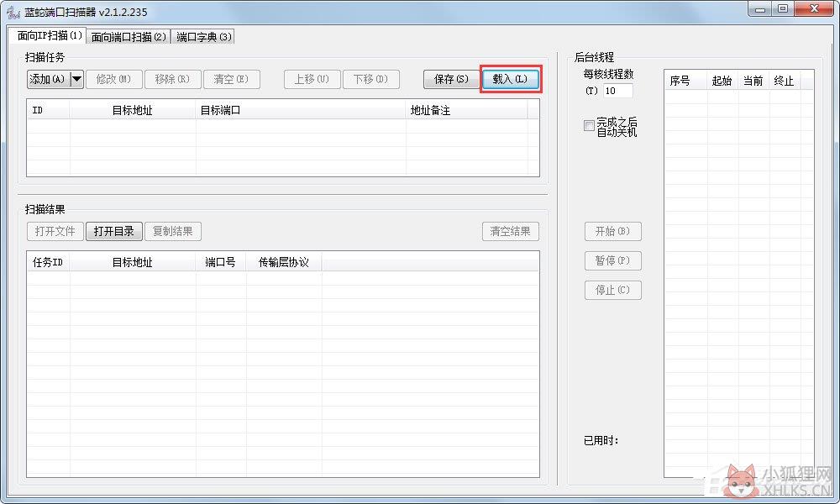The height and width of the screenshot is (504, 840).
Task: Click the 序号 column header
Action: [685, 81]
